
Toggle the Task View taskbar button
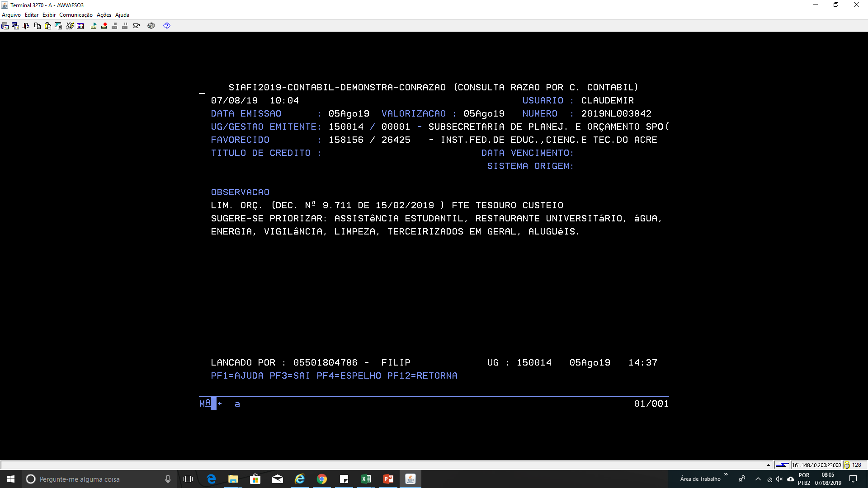pyautogui.click(x=188, y=479)
